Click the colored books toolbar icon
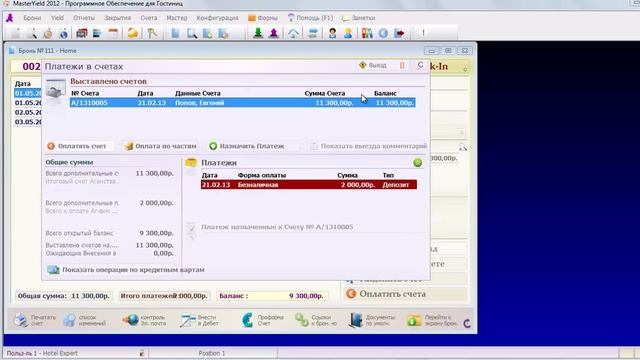 tap(367, 33)
